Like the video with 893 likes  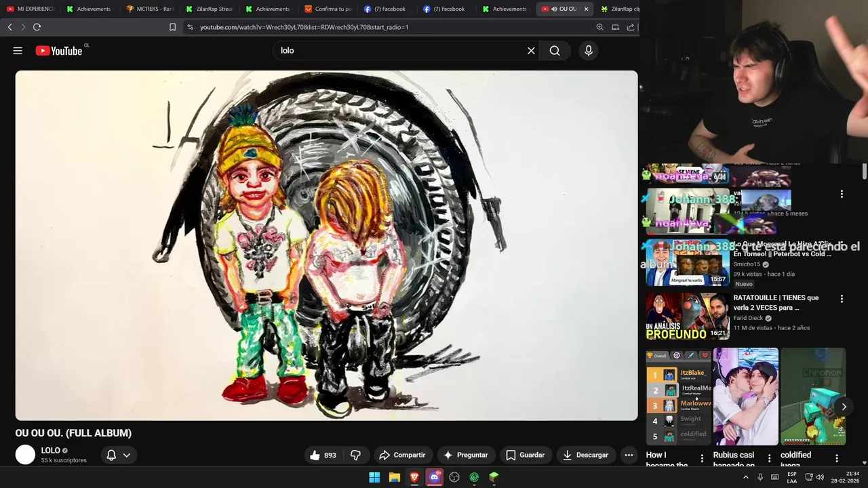(x=323, y=455)
